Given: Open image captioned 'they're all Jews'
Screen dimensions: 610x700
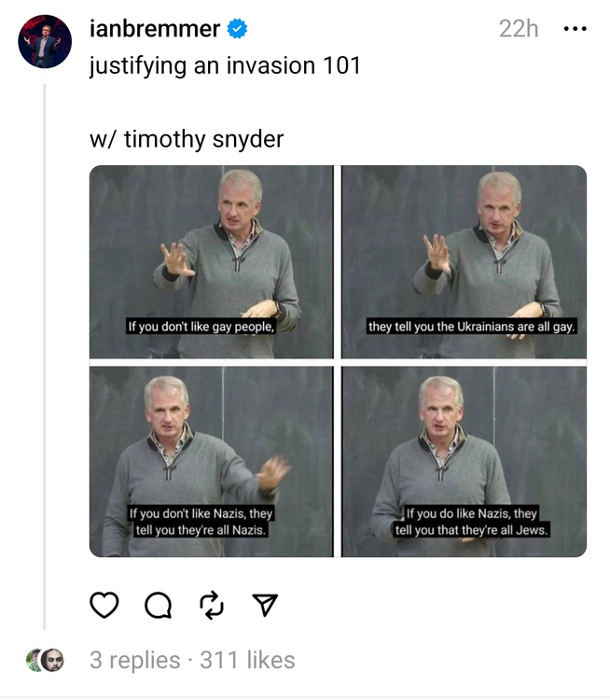Looking at the screenshot, I should pyautogui.click(x=464, y=462).
